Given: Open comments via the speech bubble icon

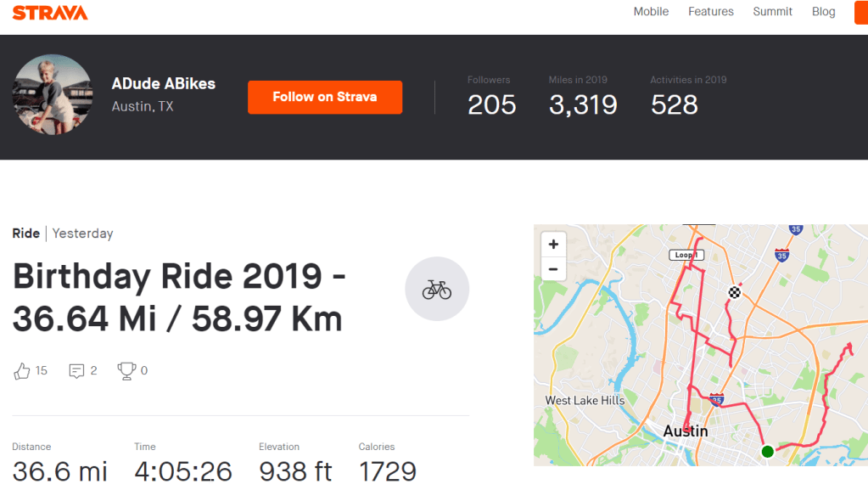Looking at the screenshot, I should (x=76, y=370).
